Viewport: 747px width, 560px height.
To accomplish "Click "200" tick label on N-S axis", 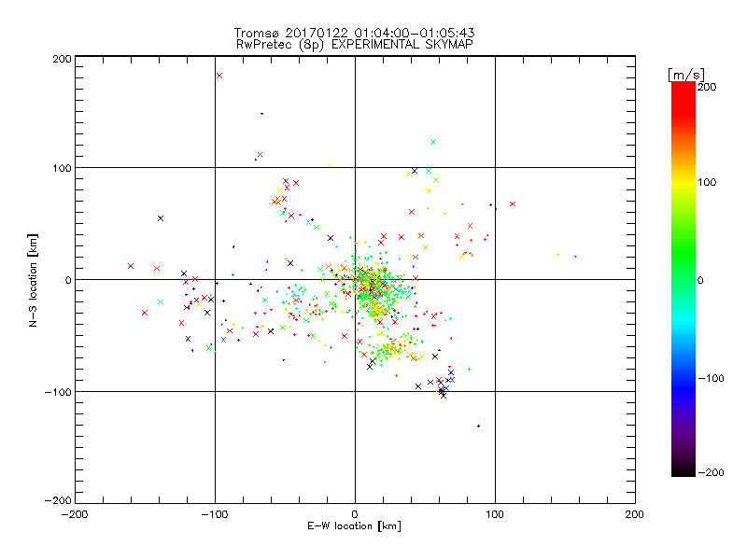I will [62, 59].
